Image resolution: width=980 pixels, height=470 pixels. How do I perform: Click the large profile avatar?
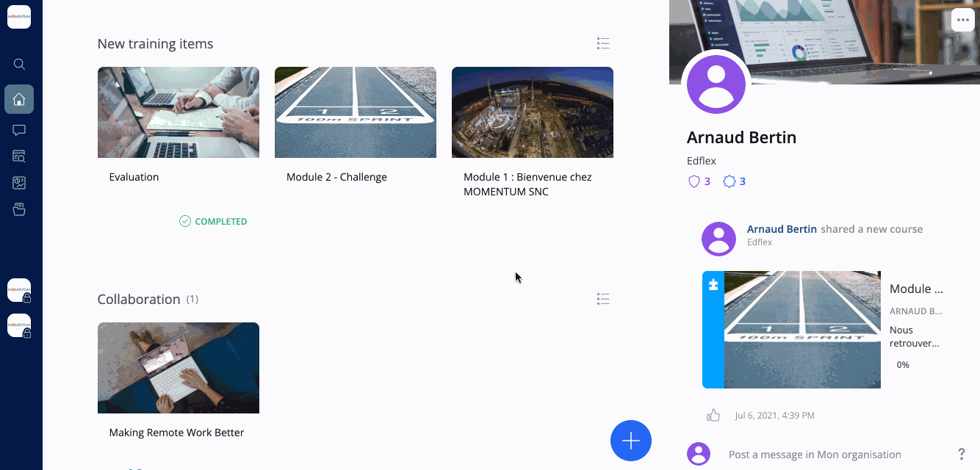tap(716, 84)
